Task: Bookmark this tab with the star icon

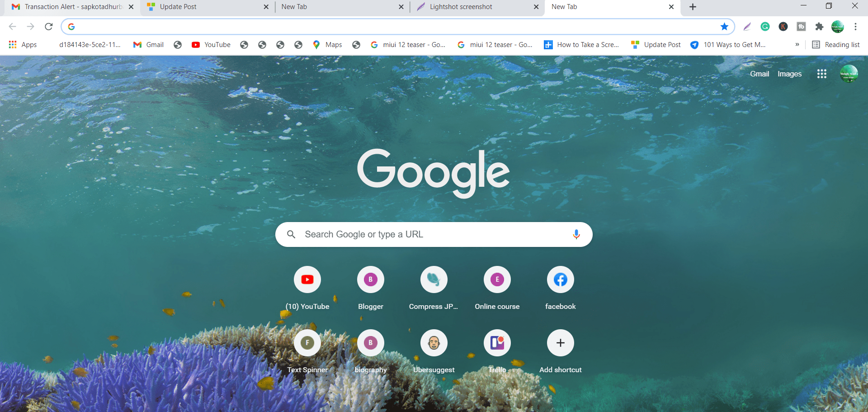Action: point(724,27)
